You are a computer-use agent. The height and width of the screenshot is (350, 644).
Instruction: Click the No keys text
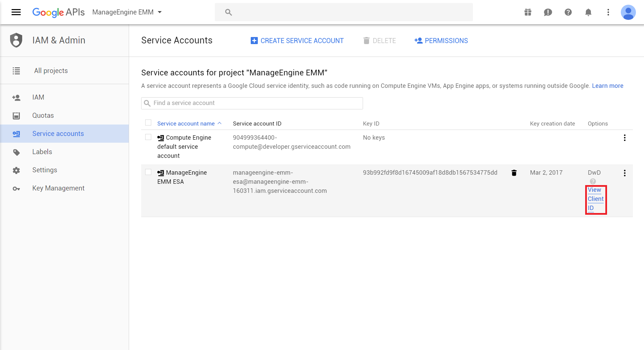(x=374, y=138)
